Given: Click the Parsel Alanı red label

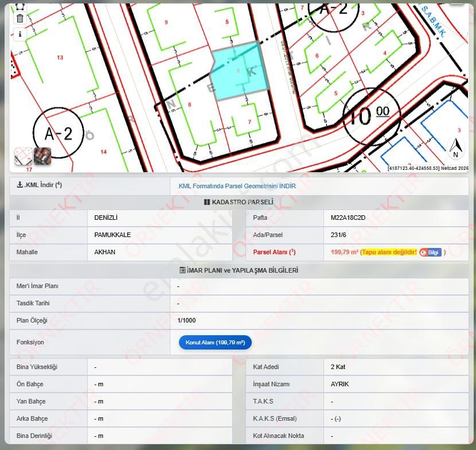Looking at the screenshot, I should click(x=274, y=252).
